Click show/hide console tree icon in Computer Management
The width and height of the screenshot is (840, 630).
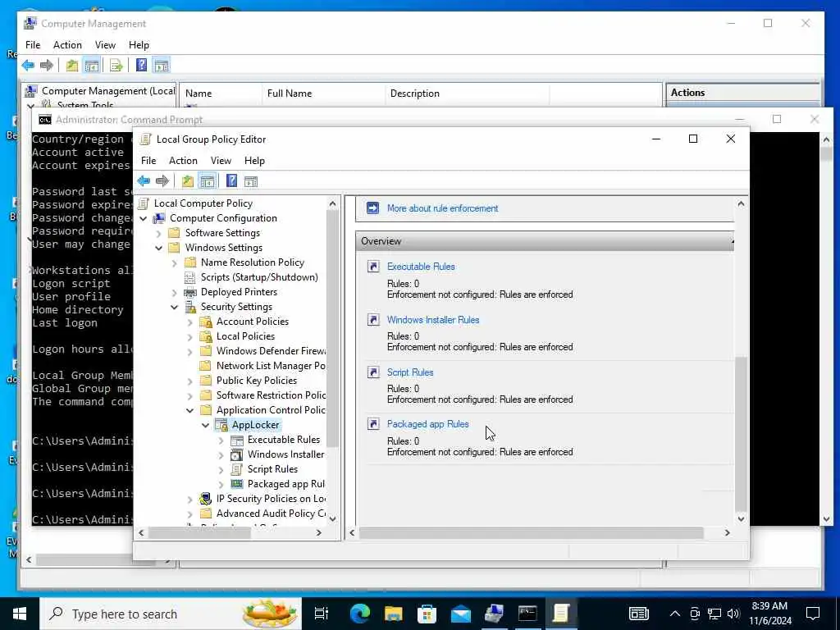click(92, 66)
